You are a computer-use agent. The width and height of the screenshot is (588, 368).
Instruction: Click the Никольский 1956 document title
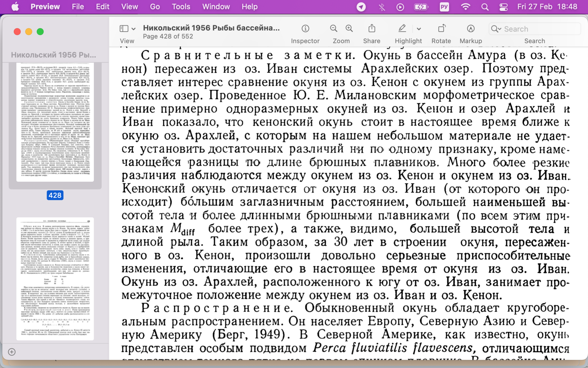[x=211, y=28]
